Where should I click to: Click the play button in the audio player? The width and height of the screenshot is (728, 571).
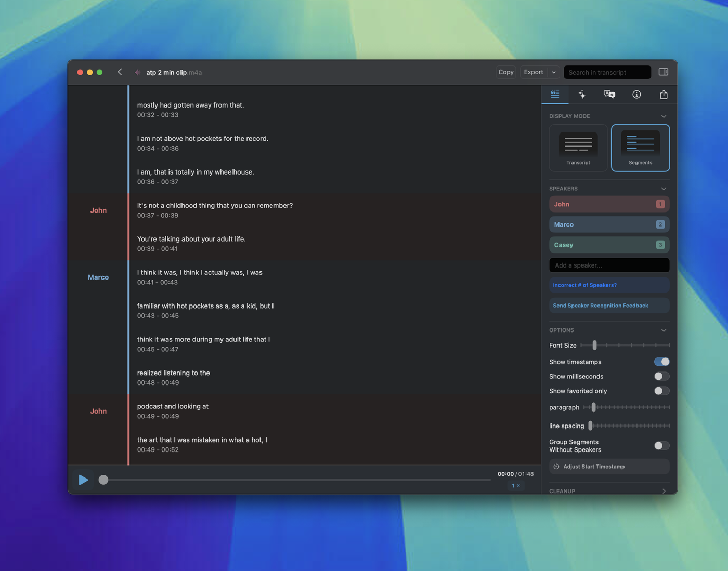point(83,480)
